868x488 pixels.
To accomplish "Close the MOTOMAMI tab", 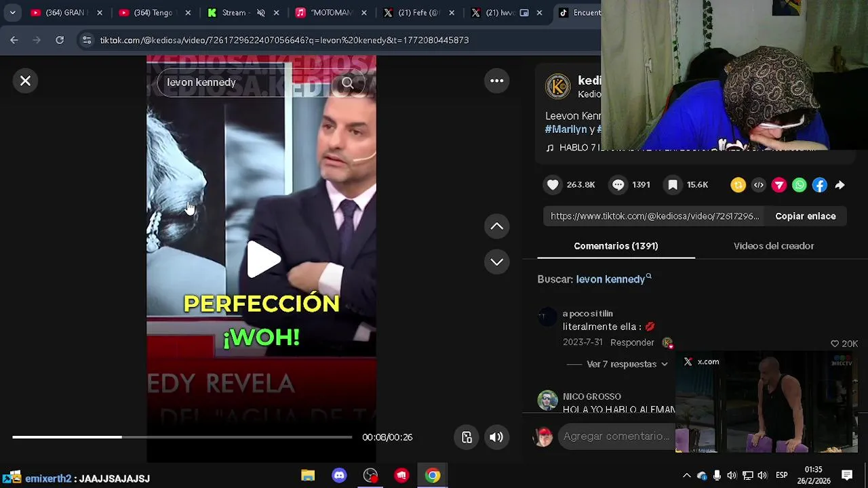I will (364, 12).
